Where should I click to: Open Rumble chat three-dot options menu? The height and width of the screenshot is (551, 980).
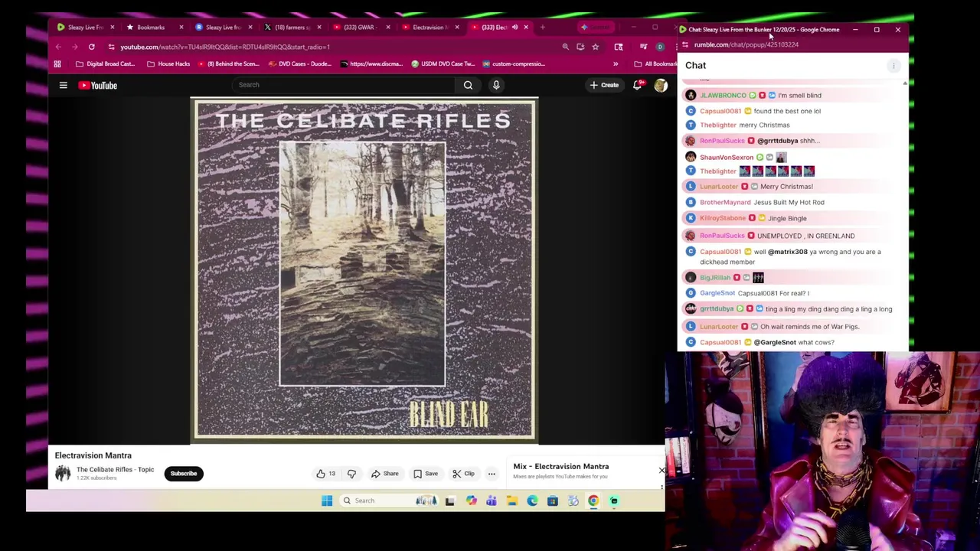(x=893, y=66)
